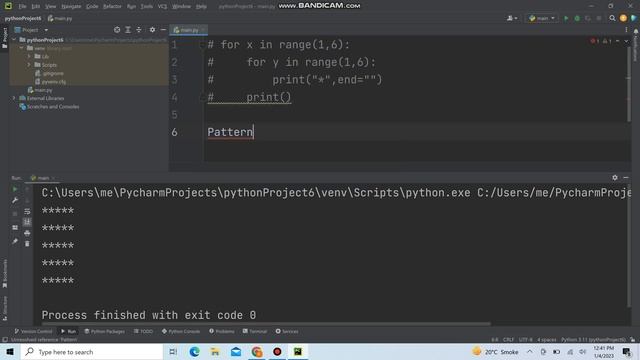
Task: Open the Code menu
Action: pyautogui.click(x=92, y=7)
